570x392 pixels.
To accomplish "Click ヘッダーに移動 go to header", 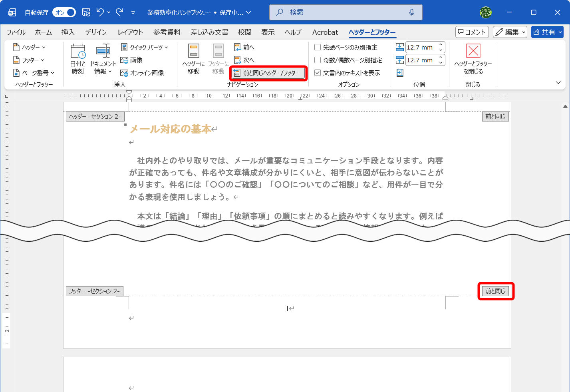I will (194, 59).
